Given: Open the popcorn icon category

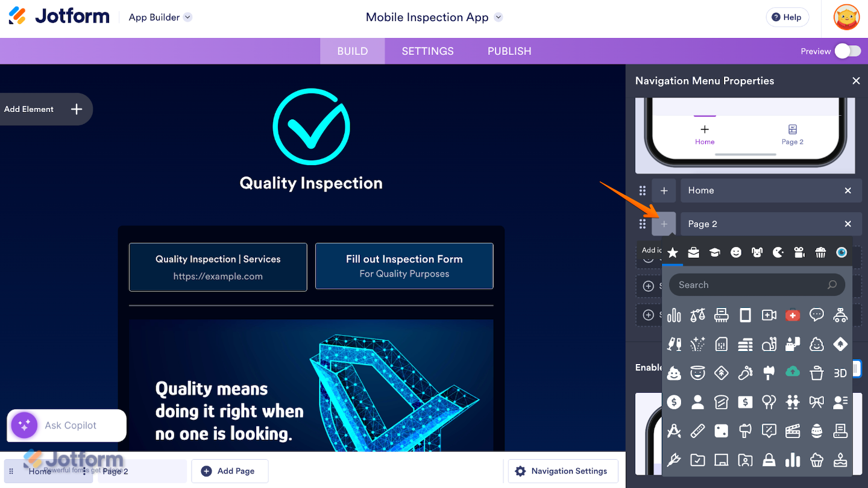Looking at the screenshot, I should (820, 252).
